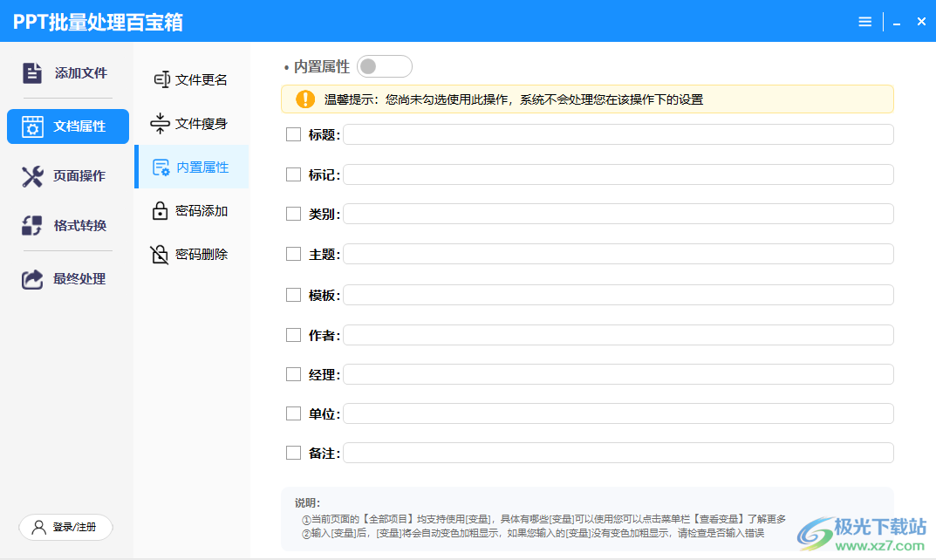Click into the 备注 text field

[618, 453]
